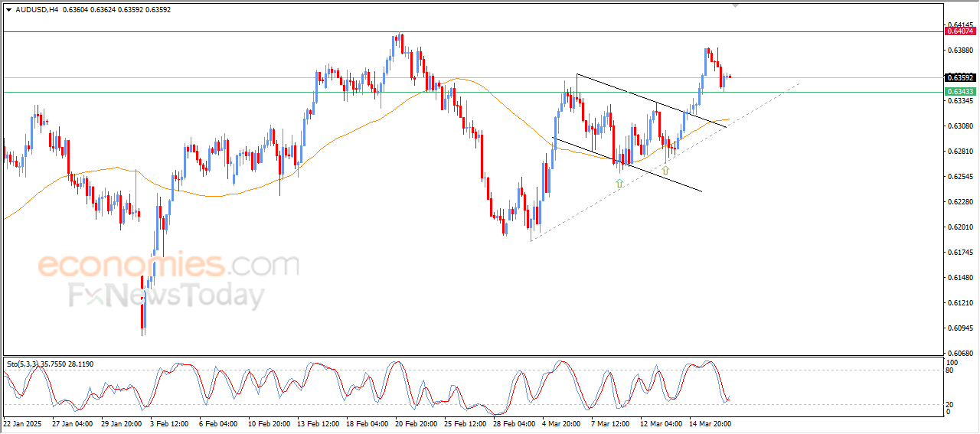
Task: Click the 0.64145 price axis value
Action: pyautogui.click(x=960, y=25)
